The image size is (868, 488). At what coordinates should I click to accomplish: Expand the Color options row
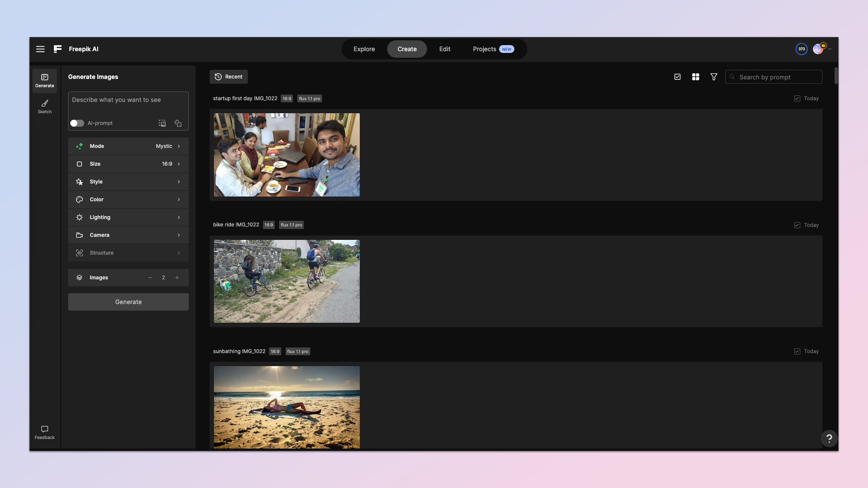[x=128, y=200]
